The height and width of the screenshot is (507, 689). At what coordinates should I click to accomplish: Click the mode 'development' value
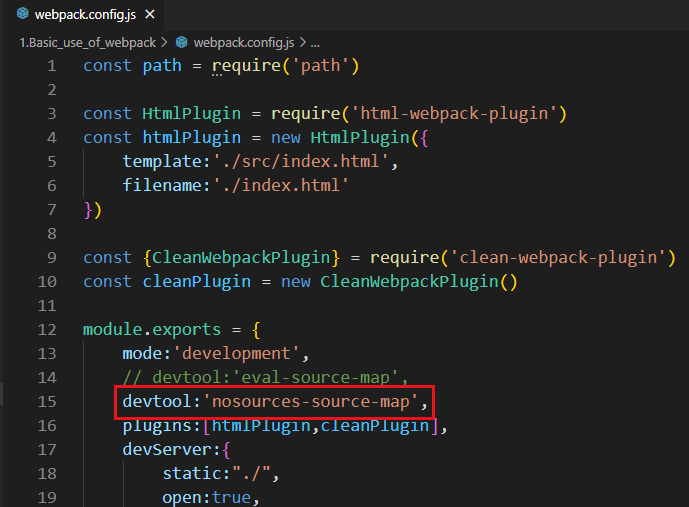click(236, 354)
